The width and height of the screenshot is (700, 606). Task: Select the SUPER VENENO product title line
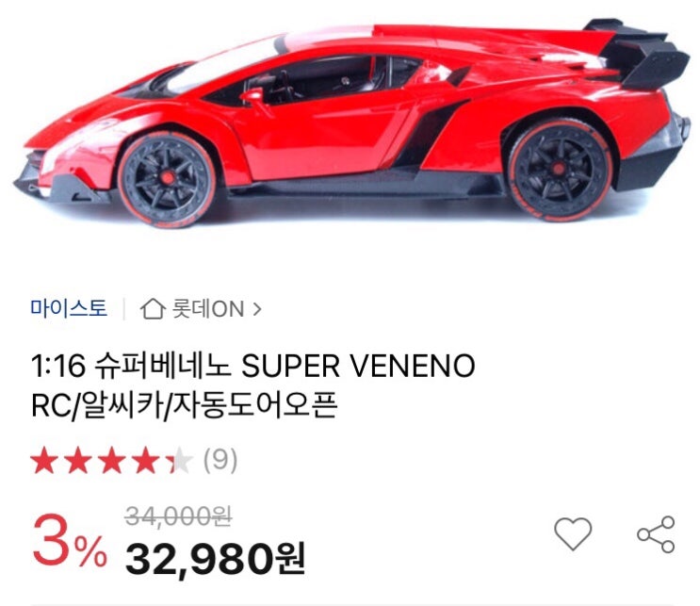[252, 366]
